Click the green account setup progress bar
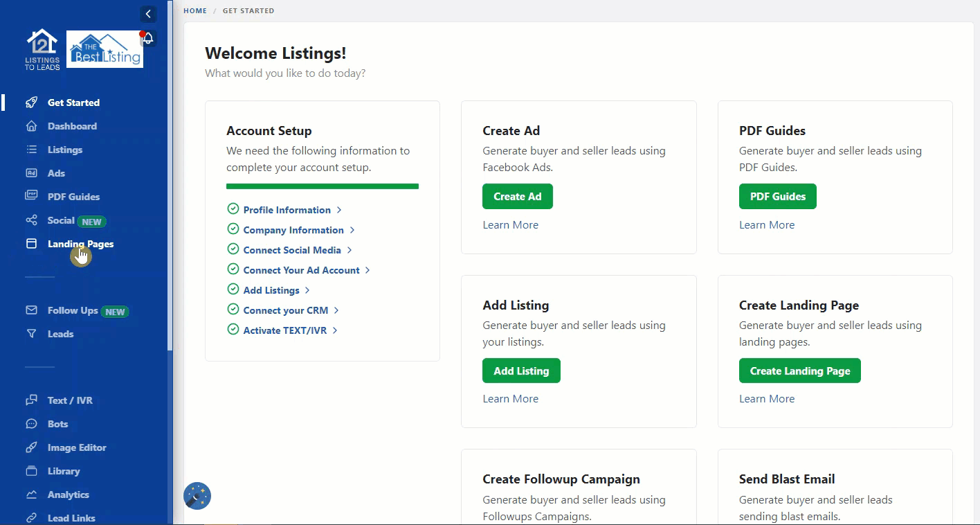This screenshot has height=525, width=980. point(323,186)
